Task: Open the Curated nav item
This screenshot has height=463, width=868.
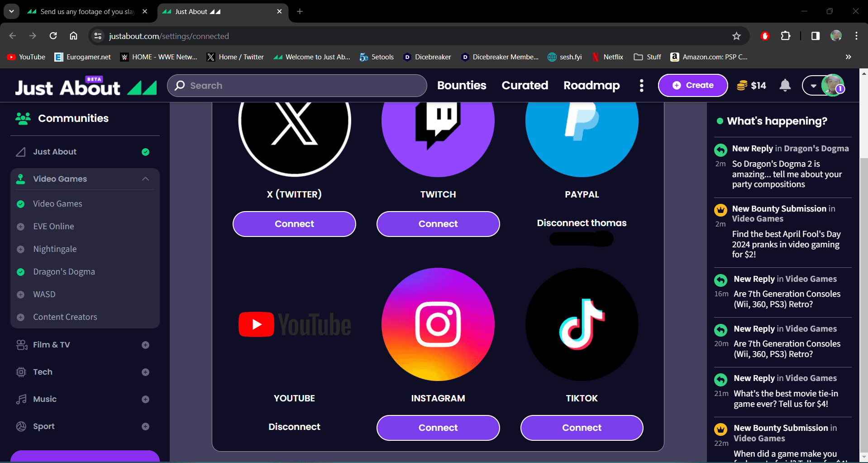Action: click(x=525, y=85)
